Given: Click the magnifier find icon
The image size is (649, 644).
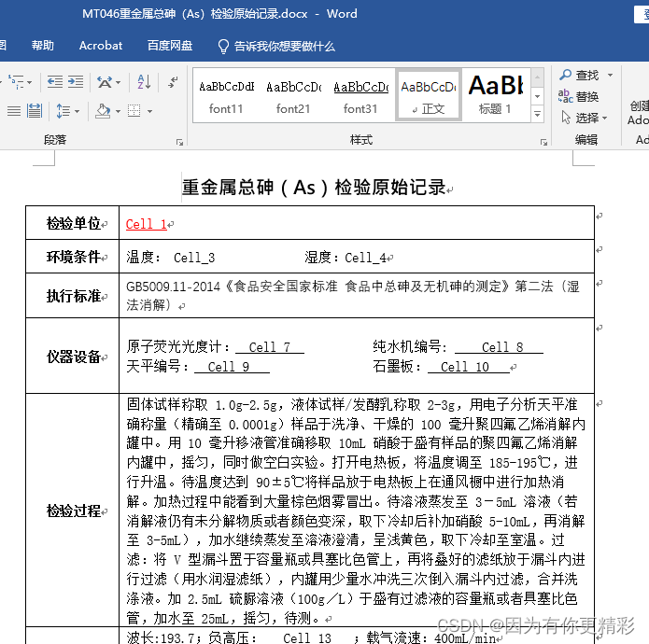Looking at the screenshot, I should click(565, 75).
